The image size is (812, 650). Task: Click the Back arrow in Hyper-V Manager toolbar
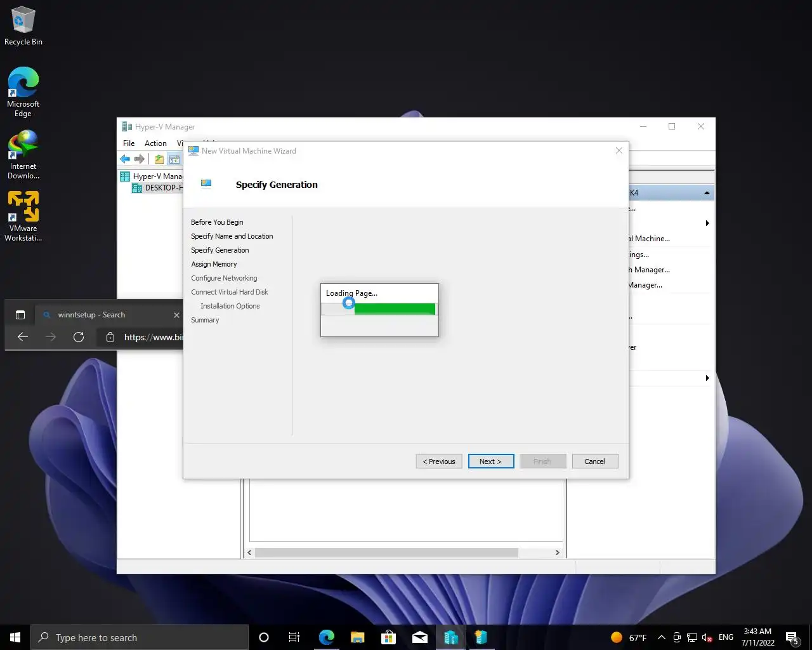(125, 159)
